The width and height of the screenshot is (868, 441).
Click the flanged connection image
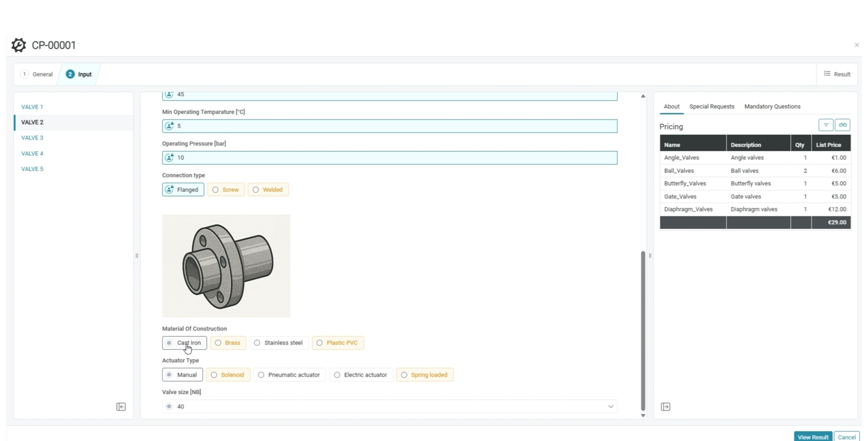click(x=226, y=266)
